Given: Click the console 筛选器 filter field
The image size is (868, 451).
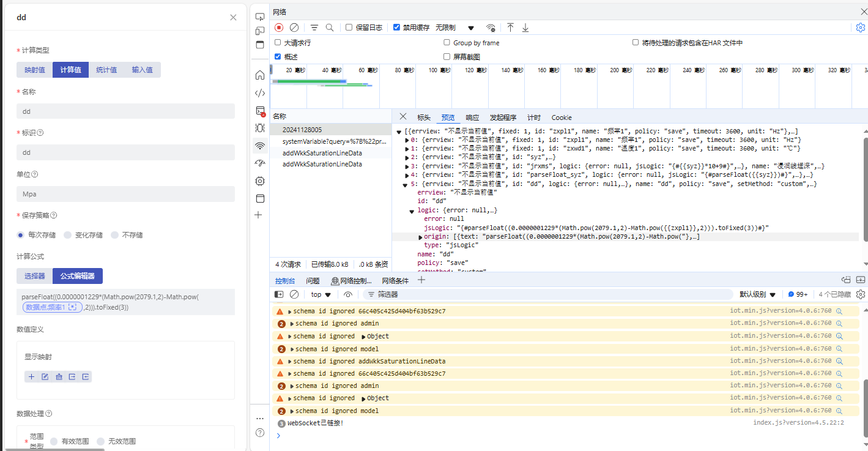Looking at the screenshot, I should point(547,294).
